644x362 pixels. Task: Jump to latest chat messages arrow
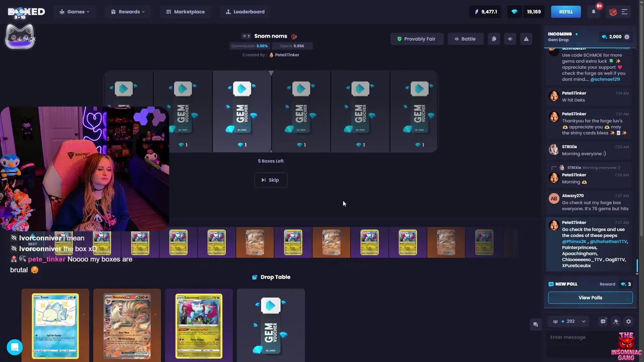(x=637, y=274)
